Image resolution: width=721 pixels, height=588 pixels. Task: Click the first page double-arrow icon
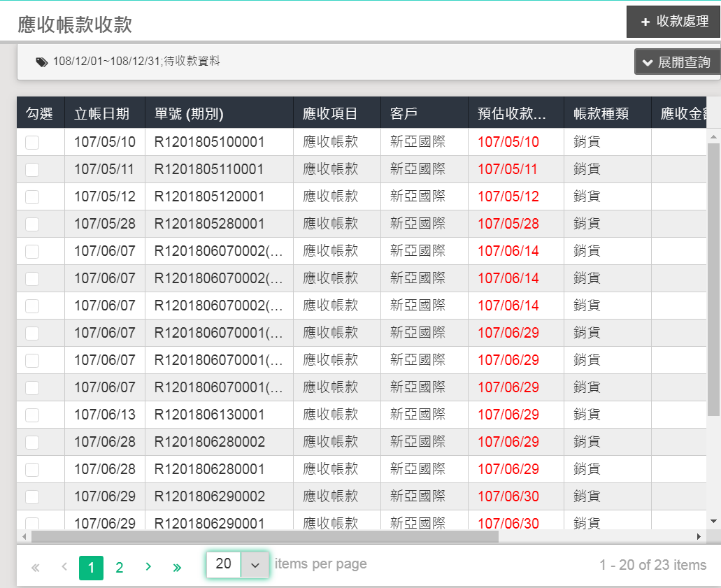36,567
